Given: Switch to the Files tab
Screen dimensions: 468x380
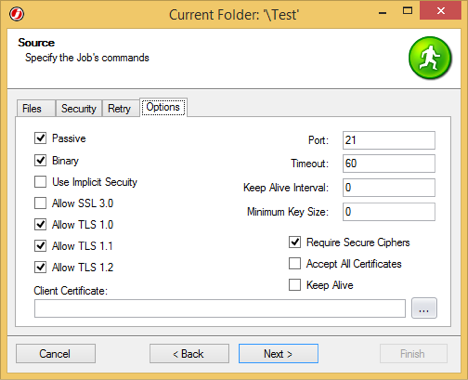Looking at the screenshot, I should (36, 108).
